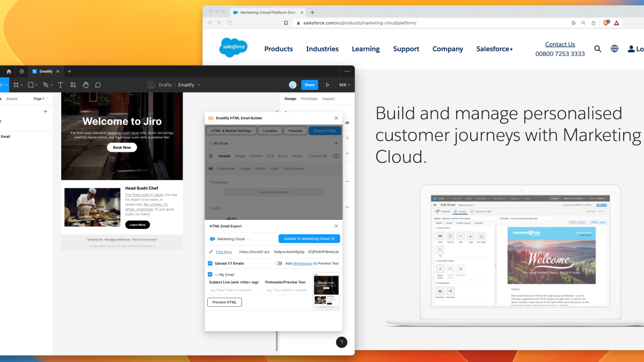Click the HTML & Mobile Settings button
This screenshot has height=362, width=644.
point(231,130)
